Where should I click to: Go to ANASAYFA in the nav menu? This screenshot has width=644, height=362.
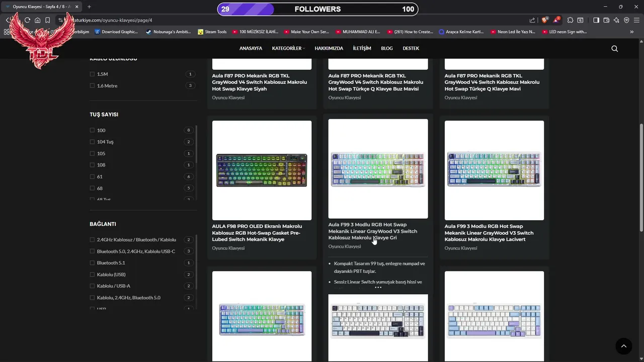pyautogui.click(x=251, y=48)
